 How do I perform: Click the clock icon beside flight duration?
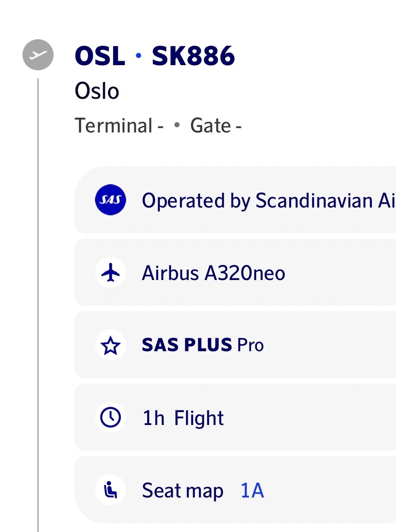tap(111, 418)
